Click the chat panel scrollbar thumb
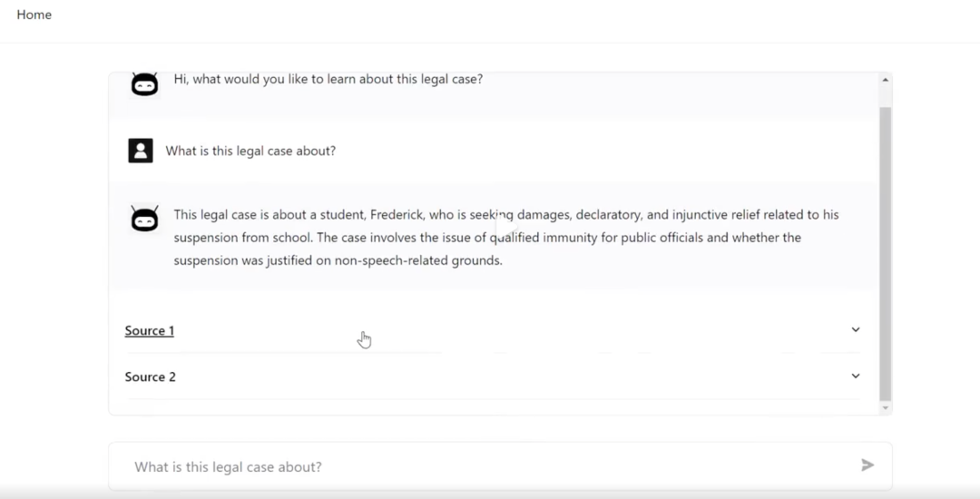 [x=886, y=254]
